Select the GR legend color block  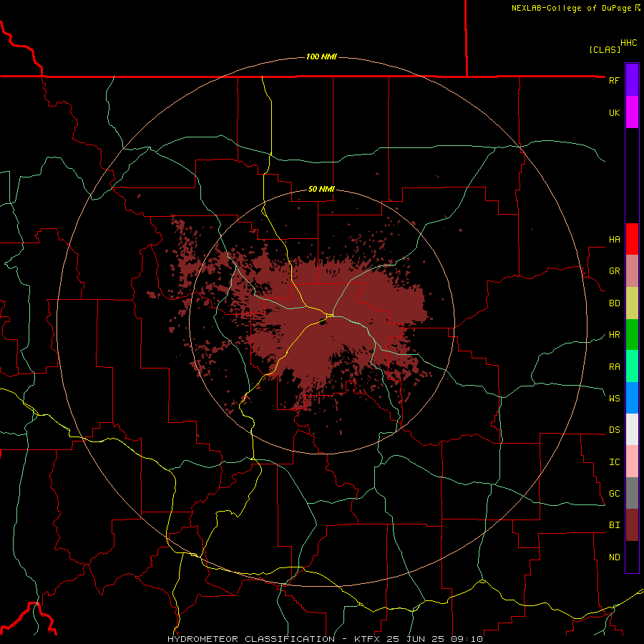pos(632,271)
